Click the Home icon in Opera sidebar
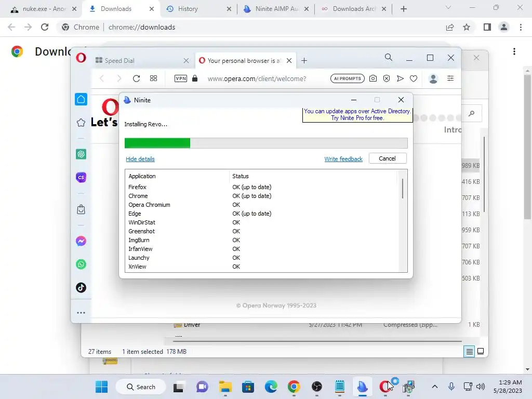The height and width of the screenshot is (399, 532). point(81,99)
